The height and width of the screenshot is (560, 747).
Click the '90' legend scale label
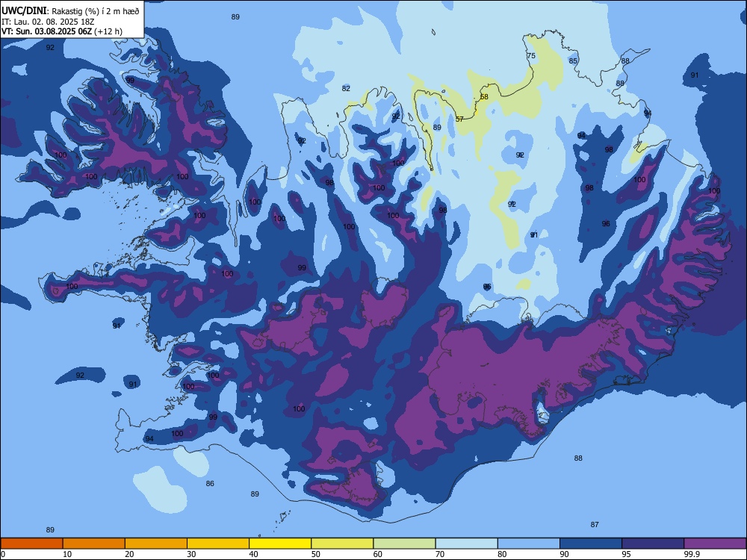point(564,554)
